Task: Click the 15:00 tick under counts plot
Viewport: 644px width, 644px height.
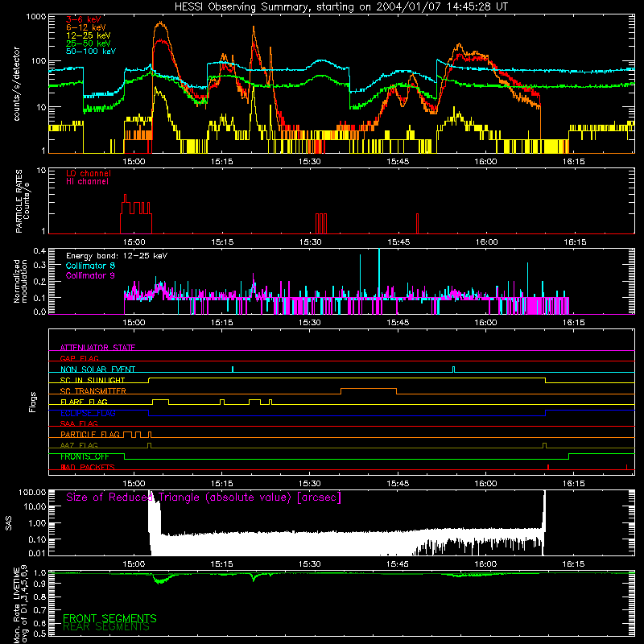Action: (134, 162)
